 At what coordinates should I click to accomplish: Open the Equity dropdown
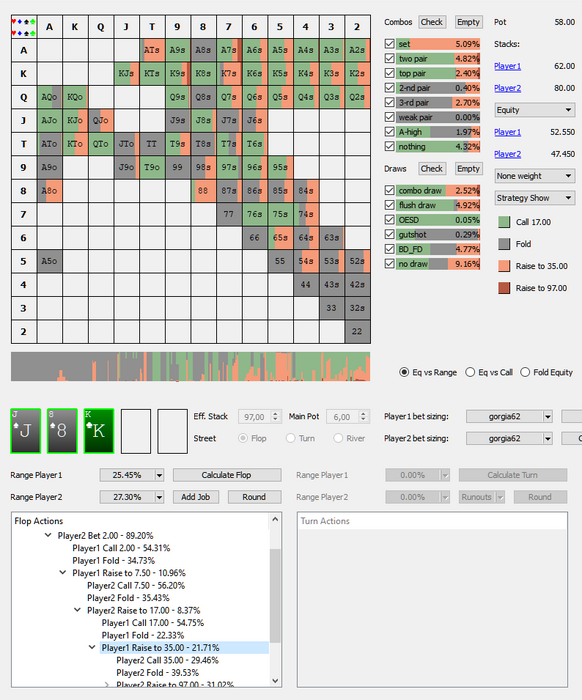tap(534, 110)
